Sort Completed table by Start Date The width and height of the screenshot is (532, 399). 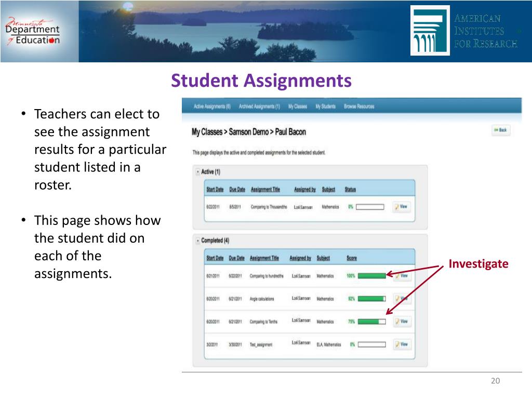coord(215,259)
